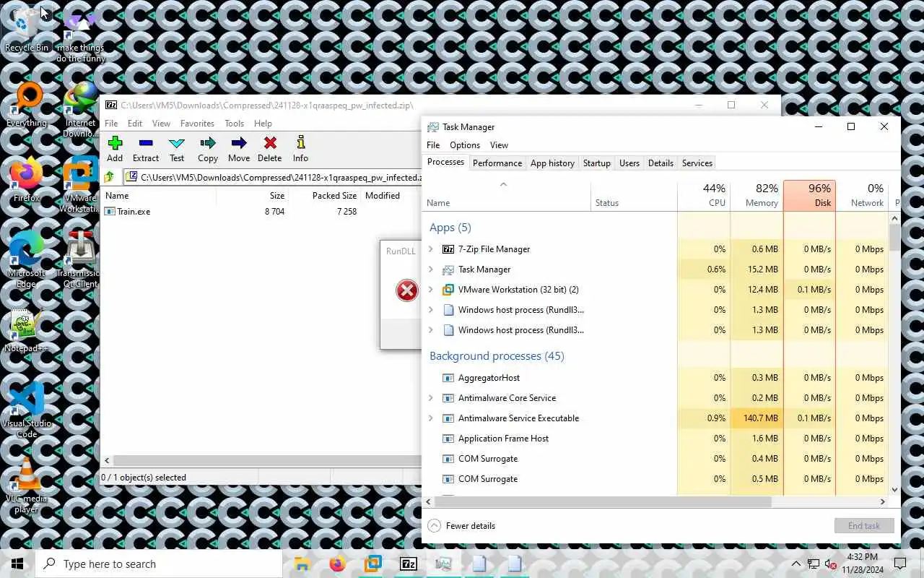Select the Recycle Bin desktop icon
Screen dimensions: 924x578
click(x=27, y=30)
